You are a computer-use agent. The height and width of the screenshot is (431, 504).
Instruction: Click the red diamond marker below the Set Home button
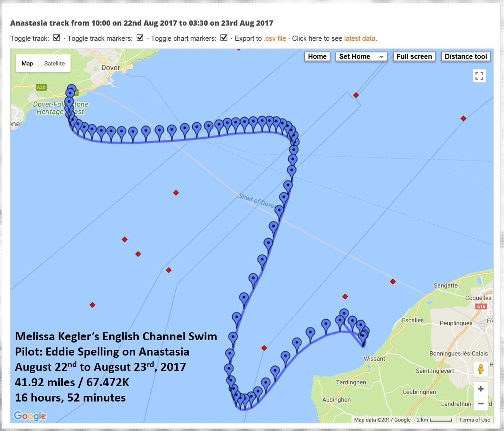(x=356, y=95)
